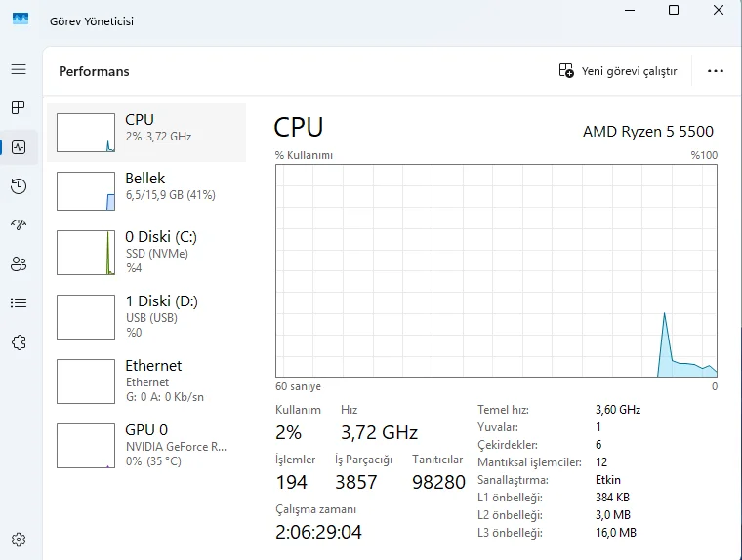The image size is (742, 560).
Task: Show the 1 Diski (D:) USB graph
Action: (146, 316)
